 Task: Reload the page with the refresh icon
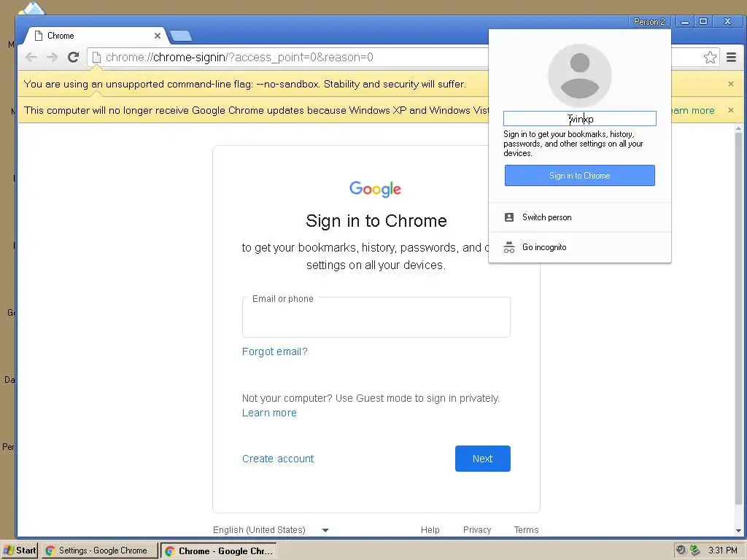point(73,57)
